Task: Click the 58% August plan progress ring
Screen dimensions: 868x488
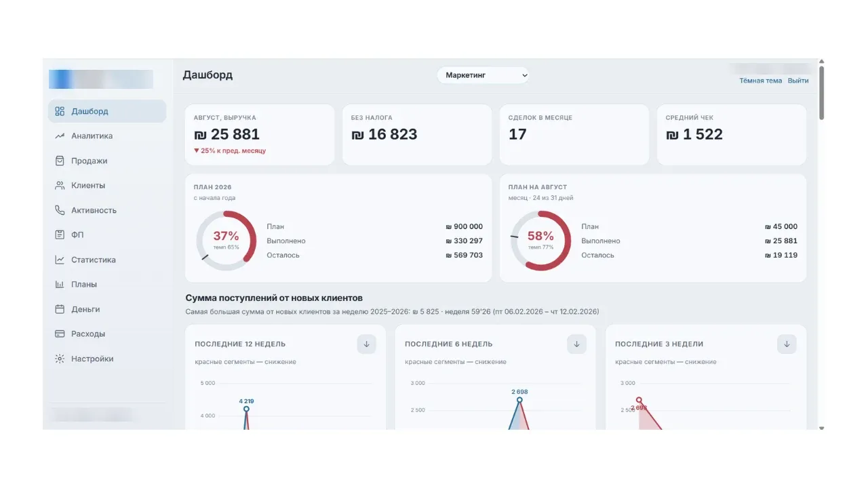Action: [540, 241]
